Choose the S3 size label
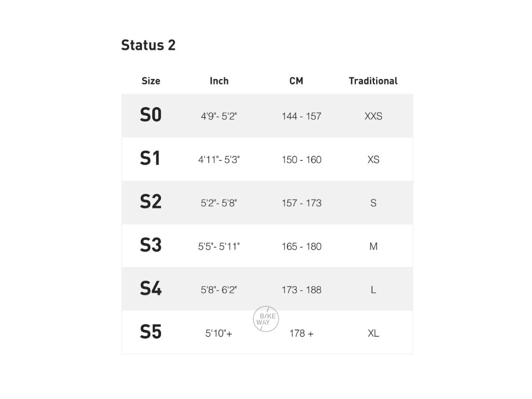Screen dimensions: 532x399 (151, 246)
